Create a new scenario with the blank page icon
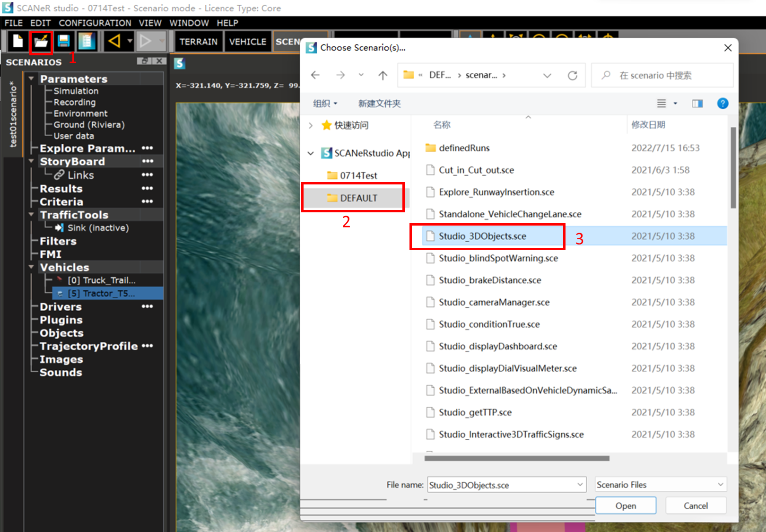766x532 pixels. (x=17, y=42)
